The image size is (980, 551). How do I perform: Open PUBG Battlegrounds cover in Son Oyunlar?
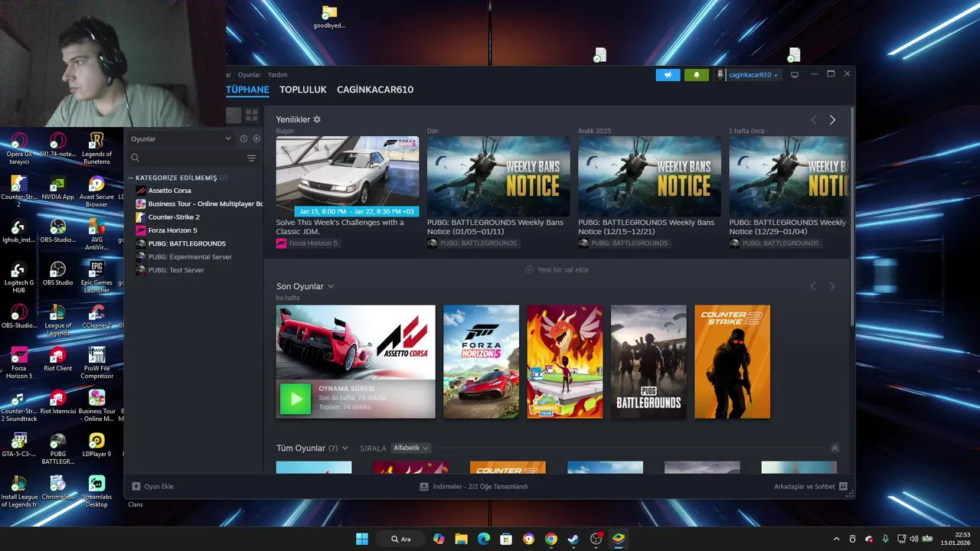tap(648, 362)
